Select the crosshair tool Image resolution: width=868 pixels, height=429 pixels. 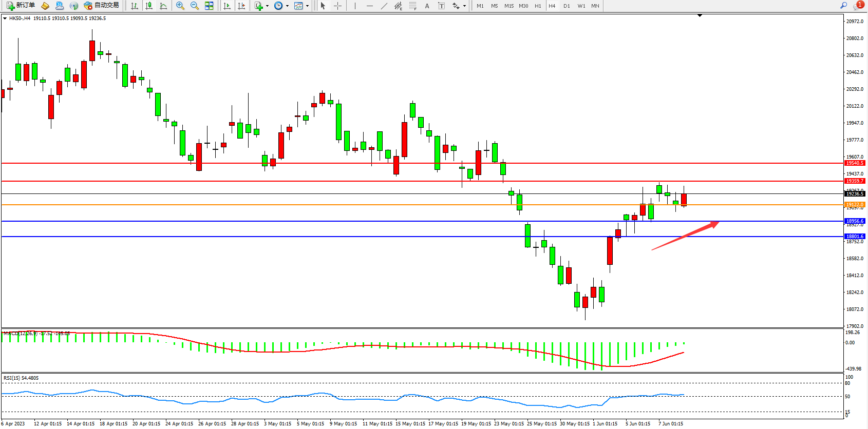coord(337,6)
